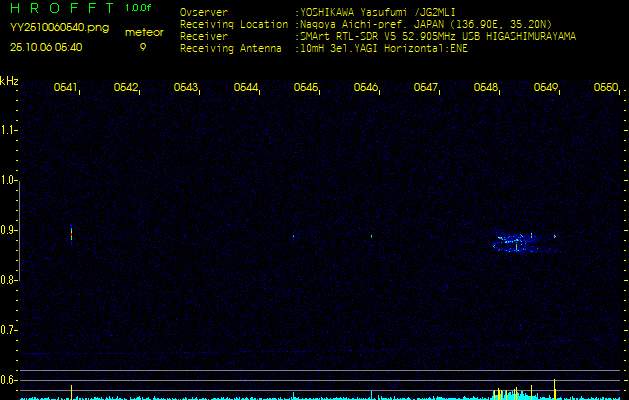Click the 0544 time marker
Screen dimensions: 629x400
pyautogui.click(x=245, y=87)
